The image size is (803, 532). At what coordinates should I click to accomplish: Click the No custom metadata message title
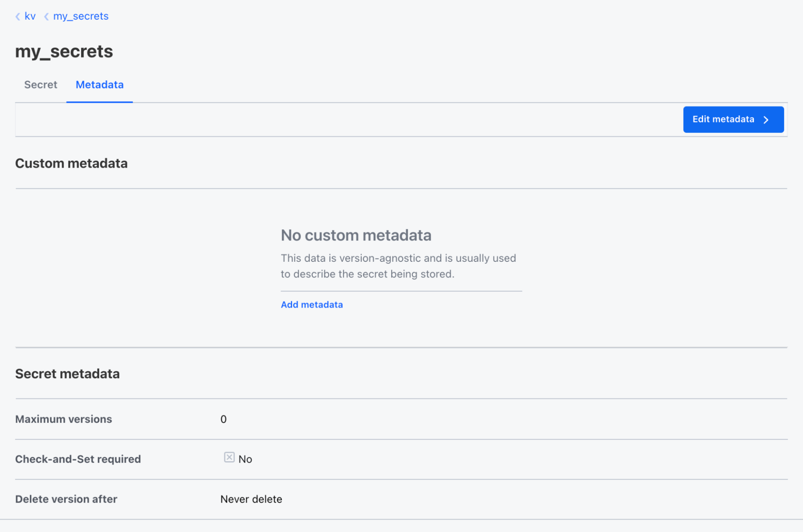[x=356, y=235]
